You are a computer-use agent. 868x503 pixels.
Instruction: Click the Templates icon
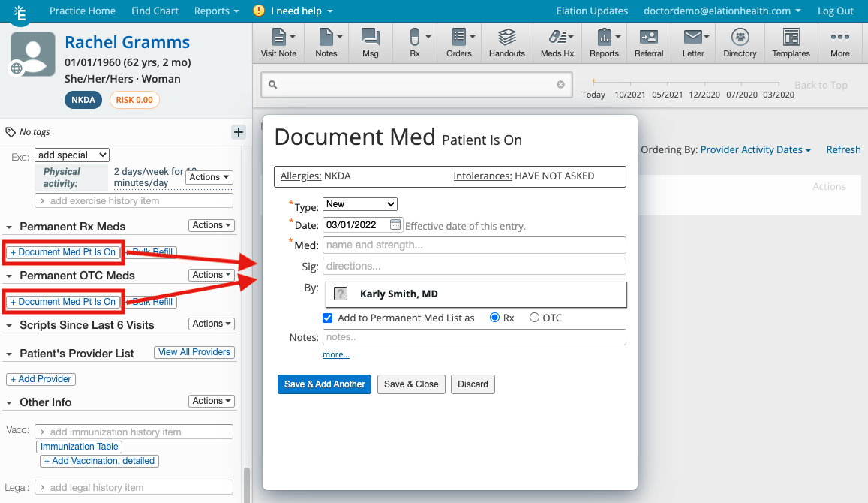[791, 41]
